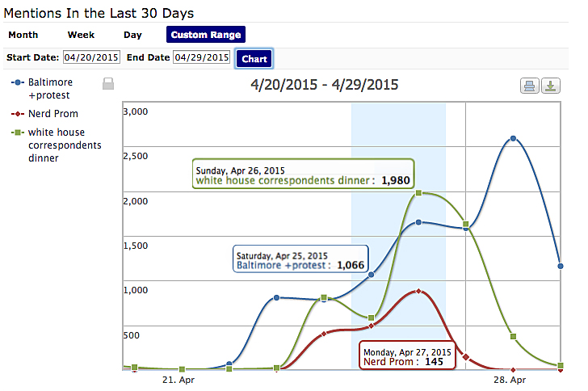Select the Day range tab
Screen dimensions: 588x391
(132, 35)
